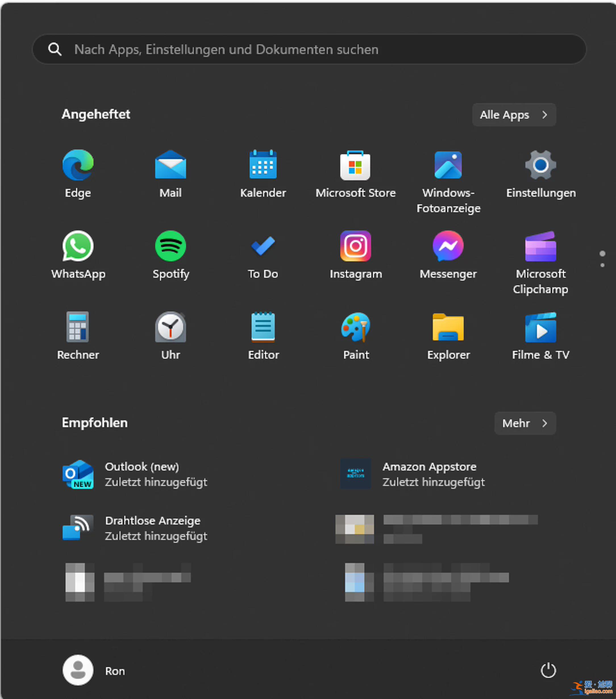Open Filme & TV
The height and width of the screenshot is (699, 616).
click(540, 328)
